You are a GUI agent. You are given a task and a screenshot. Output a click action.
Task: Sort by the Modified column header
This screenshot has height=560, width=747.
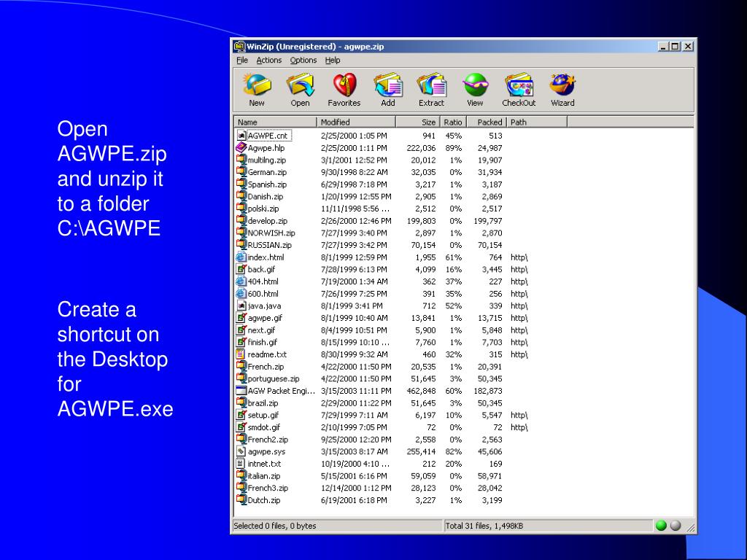pos(356,122)
